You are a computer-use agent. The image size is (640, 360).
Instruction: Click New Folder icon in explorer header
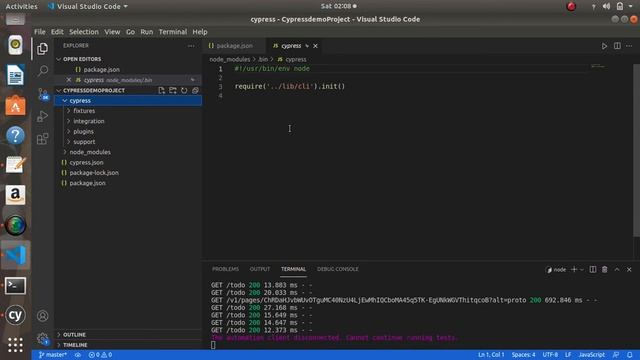tap(173, 90)
